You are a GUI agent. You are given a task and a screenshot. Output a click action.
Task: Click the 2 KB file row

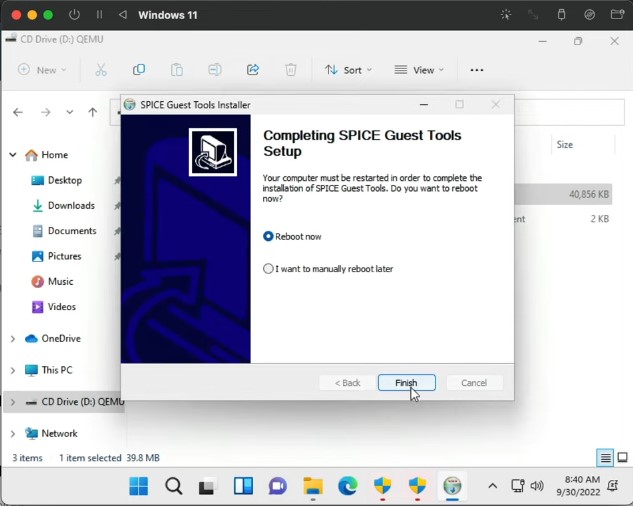(564, 219)
